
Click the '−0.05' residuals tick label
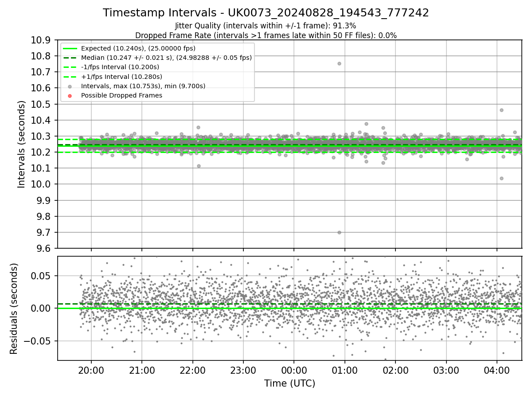pyautogui.click(x=37, y=341)
